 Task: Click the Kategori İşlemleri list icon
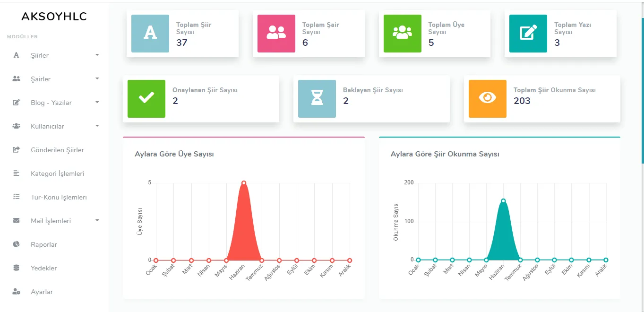click(x=16, y=173)
